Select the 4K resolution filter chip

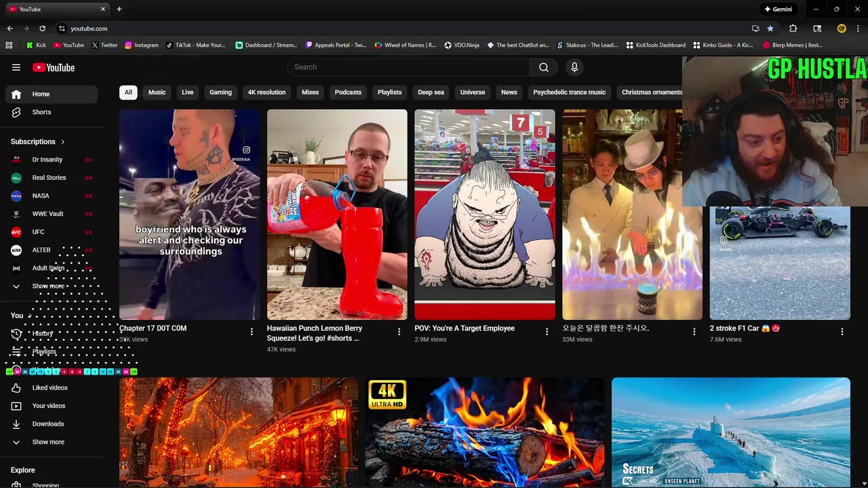coord(267,92)
